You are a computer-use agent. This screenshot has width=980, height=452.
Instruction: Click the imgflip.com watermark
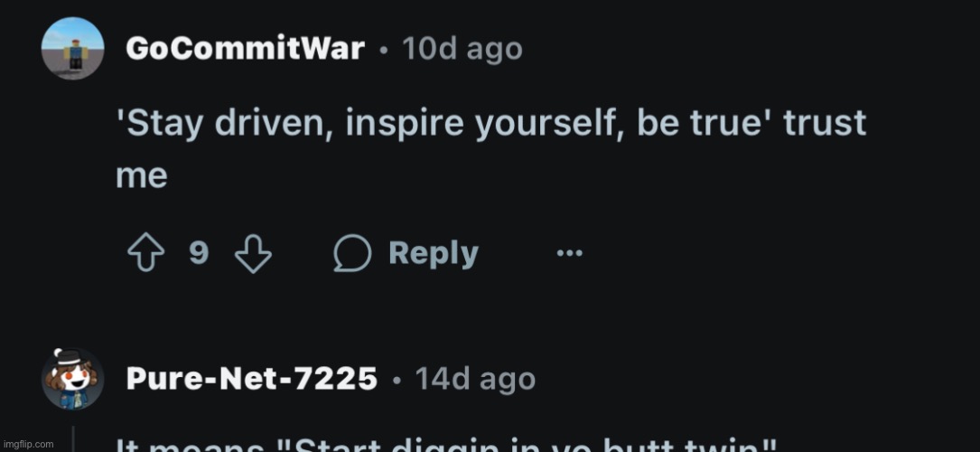point(29,445)
